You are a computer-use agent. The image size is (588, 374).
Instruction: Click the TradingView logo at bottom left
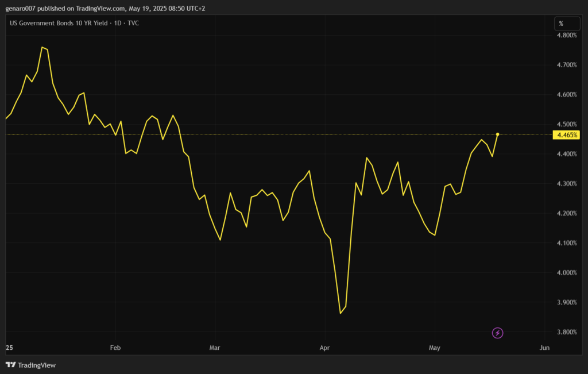(30, 365)
